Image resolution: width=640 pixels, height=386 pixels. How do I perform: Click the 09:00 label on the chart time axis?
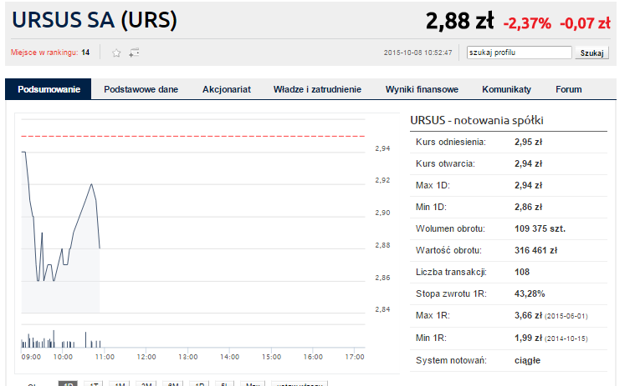pyautogui.click(x=31, y=357)
